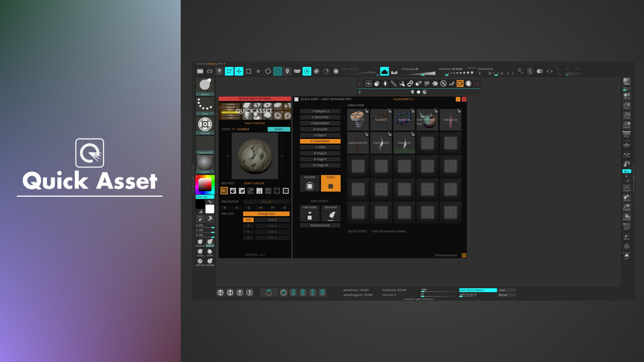Select the wrench icon in plugin toolbar

(402, 83)
